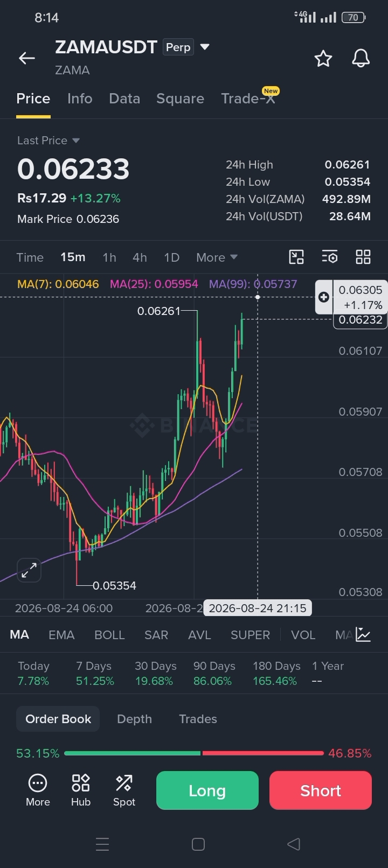Switch to the Info tab
Image resolution: width=388 pixels, height=868 pixels.
coord(80,99)
